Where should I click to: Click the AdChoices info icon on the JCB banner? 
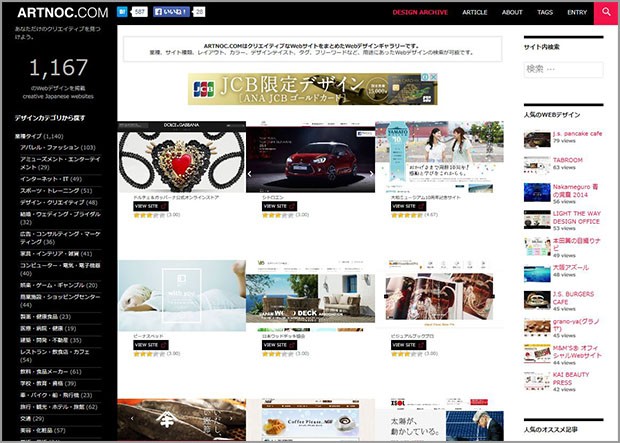tap(426, 77)
